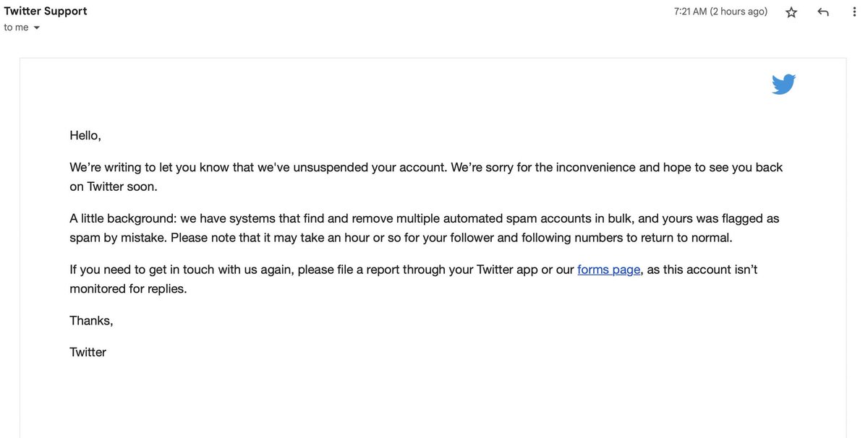The image size is (868, 438).
Task: Open the three-dot more options menu
Action: [x=854, y=12]
